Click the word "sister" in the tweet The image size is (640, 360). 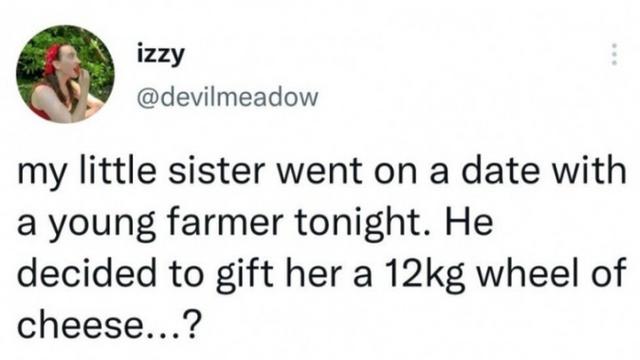click(x=214, y=171)
